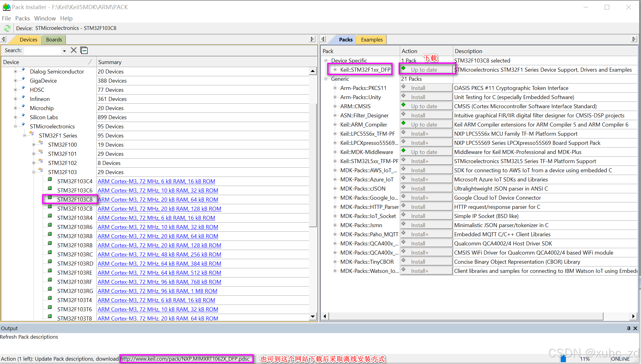The height and width of the screenshot is (364, 641).
Task: Open the Help menu
Action: pos(66,18)
